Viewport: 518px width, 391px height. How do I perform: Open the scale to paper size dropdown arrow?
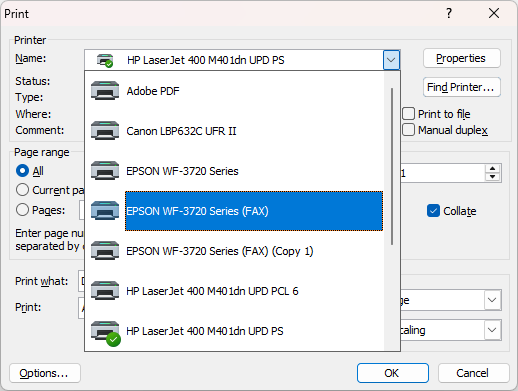492,330
